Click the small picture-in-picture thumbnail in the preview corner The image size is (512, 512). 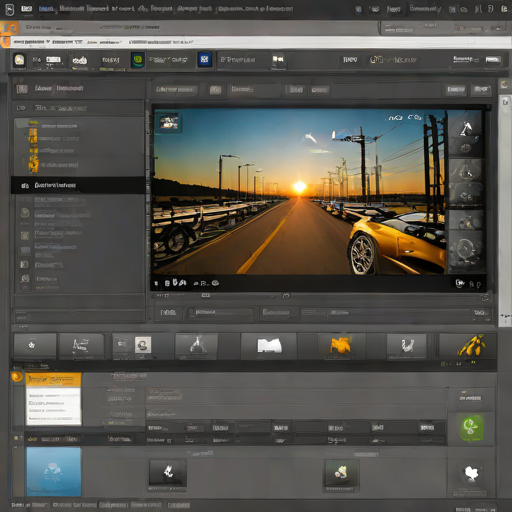(x=169, y=123)
